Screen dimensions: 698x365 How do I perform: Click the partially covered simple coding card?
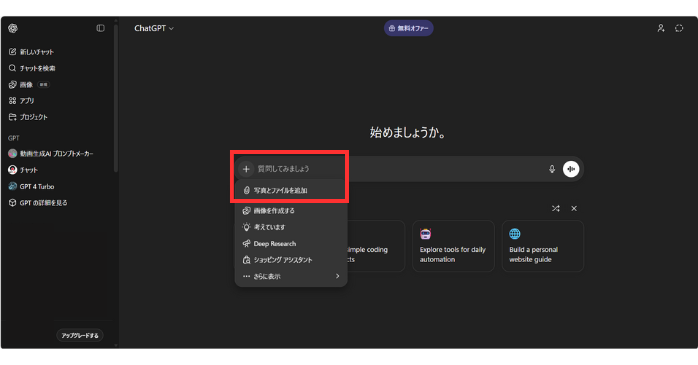coord(376,246)
